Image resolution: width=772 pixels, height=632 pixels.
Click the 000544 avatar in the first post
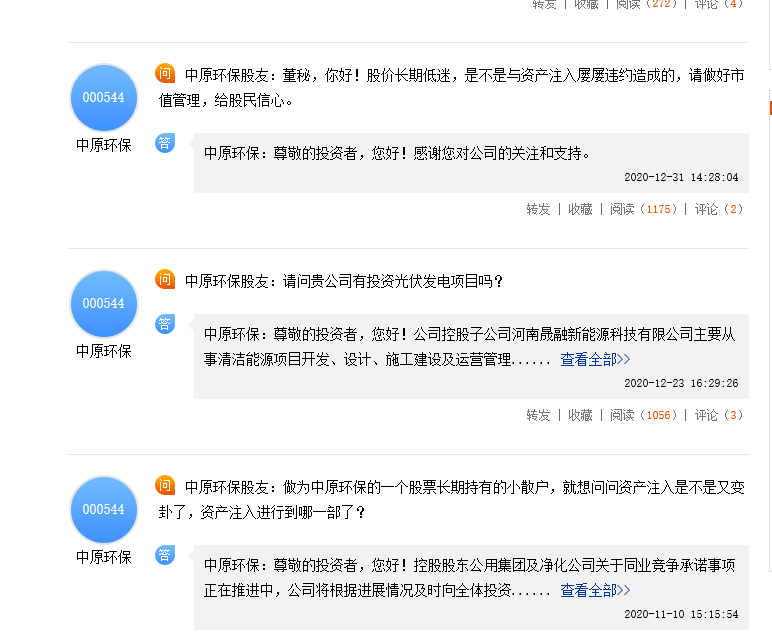tap(104, 98)
